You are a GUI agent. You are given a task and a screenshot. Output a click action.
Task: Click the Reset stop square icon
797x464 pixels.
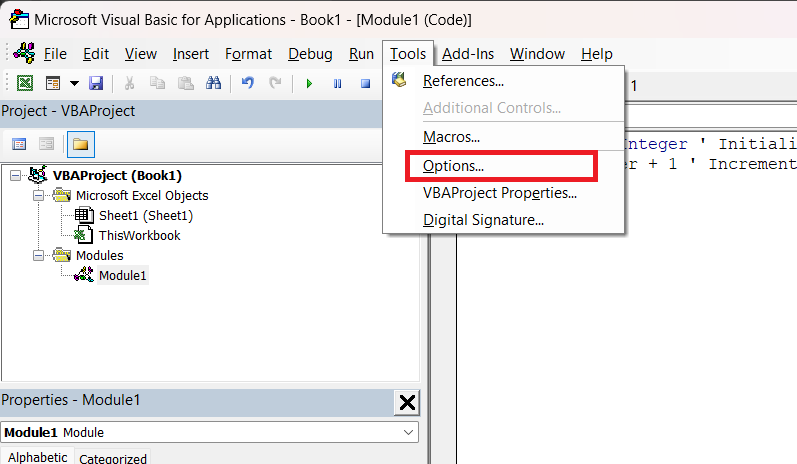pos(365,83)
